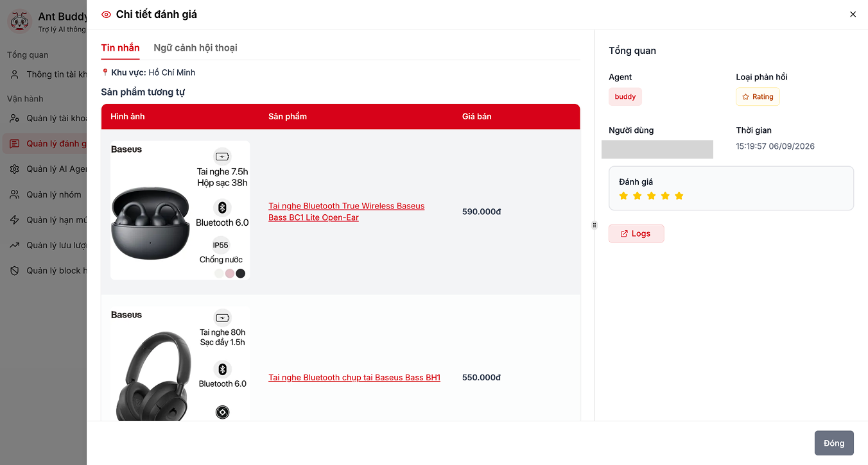Click the Quản lý nhóm group icon

(15, 195)
